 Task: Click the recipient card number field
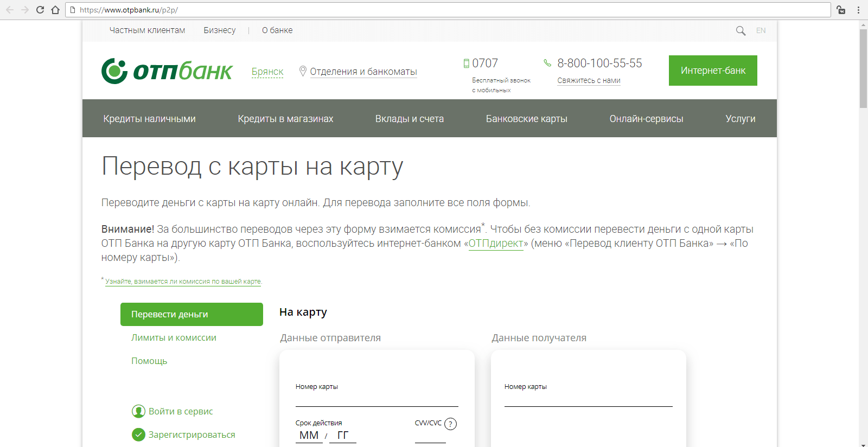[x=588, y=400]
